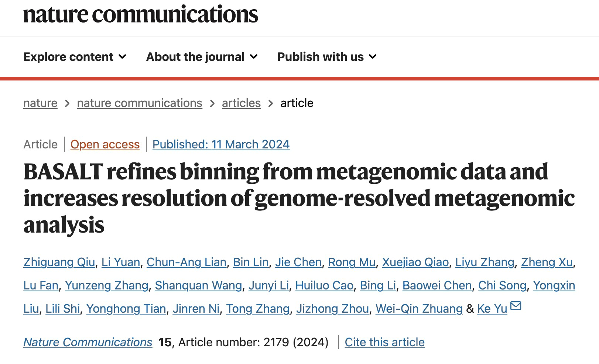Open the About the journal menu
Image resolution: width=599 pixels, height=364 pixels.
pyautogui.click(x=202, y=57)
